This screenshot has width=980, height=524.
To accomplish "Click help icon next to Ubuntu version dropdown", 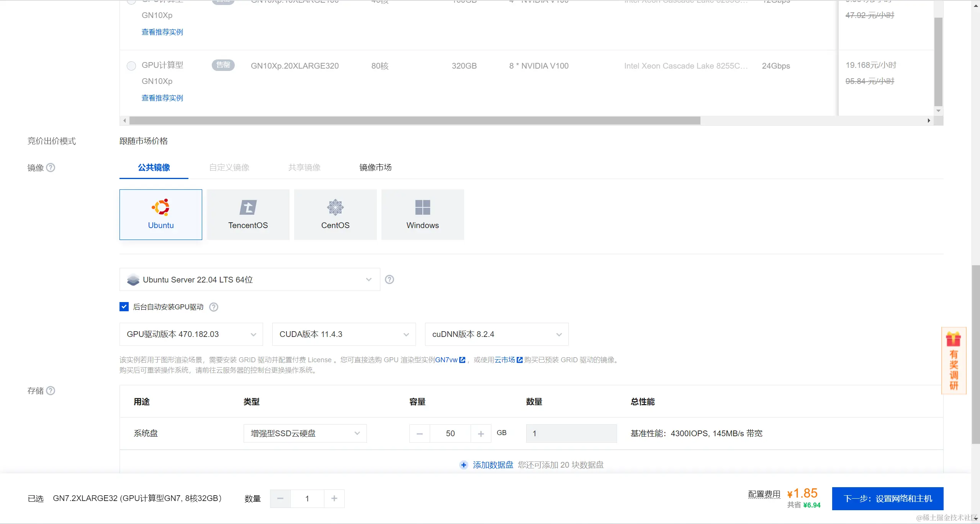I will tap(389, 279).
